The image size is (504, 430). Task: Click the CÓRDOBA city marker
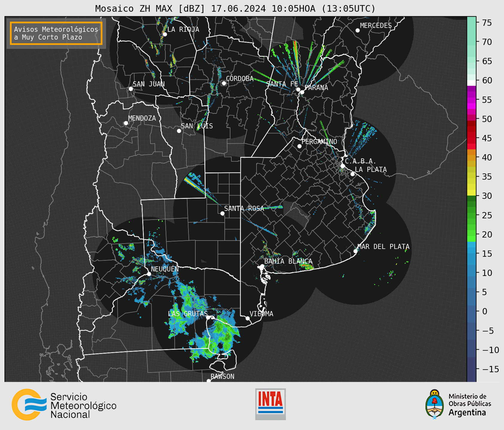(x=224, y=83)
